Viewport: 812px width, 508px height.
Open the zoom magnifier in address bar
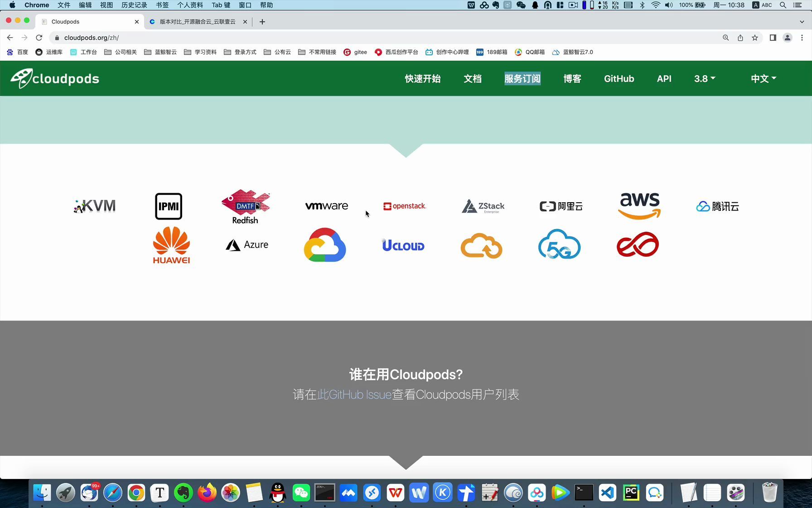[726, 38]
